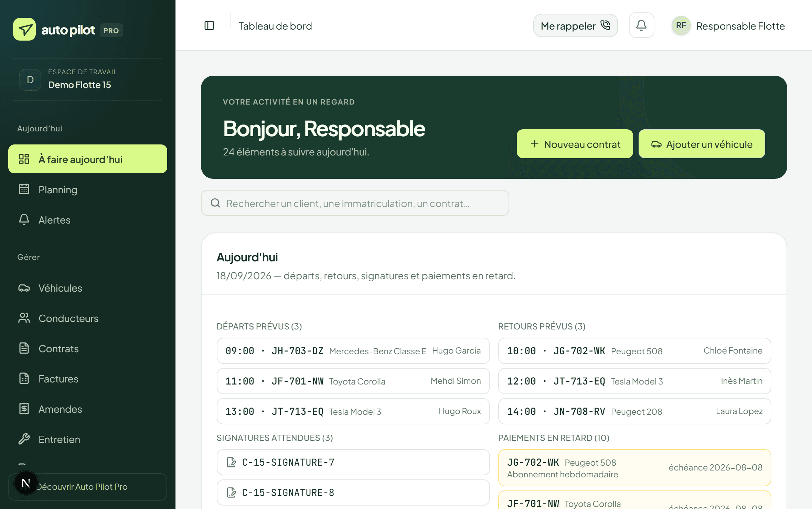This screenshot has width=812, height=509.
Task: Go to Planning in sidebar
Action: (x=88, y=189)
